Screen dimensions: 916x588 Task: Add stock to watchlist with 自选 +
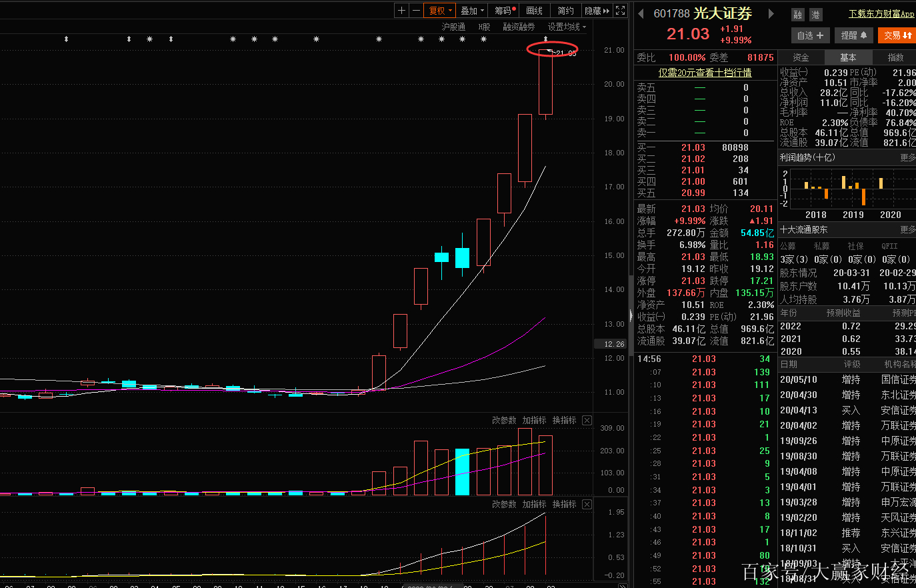[811, 35]
